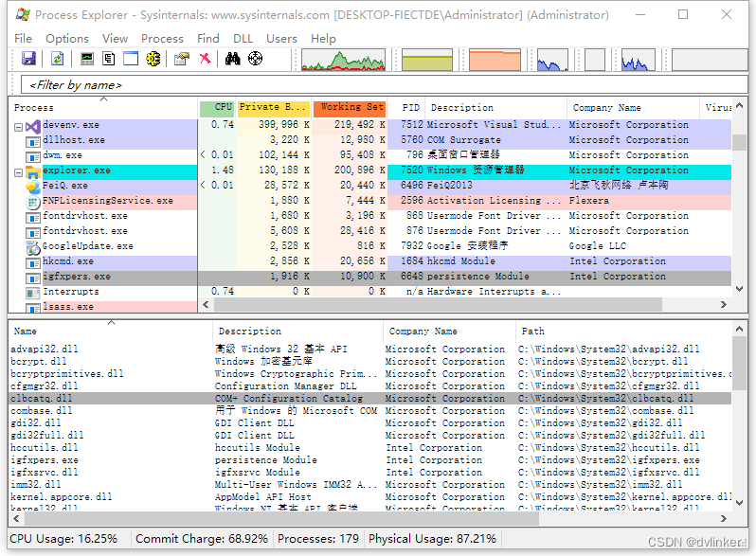Sort by Private Bytes column header
The width and height of the screenshot is (756, 556).
pyautogui.click(x=274, y=108)
